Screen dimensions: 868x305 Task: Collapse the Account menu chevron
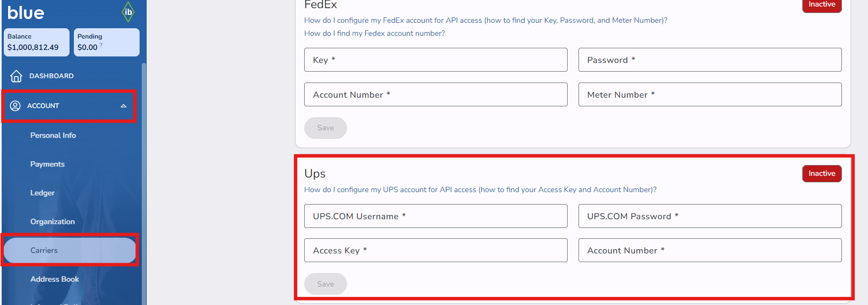(123, 106)
